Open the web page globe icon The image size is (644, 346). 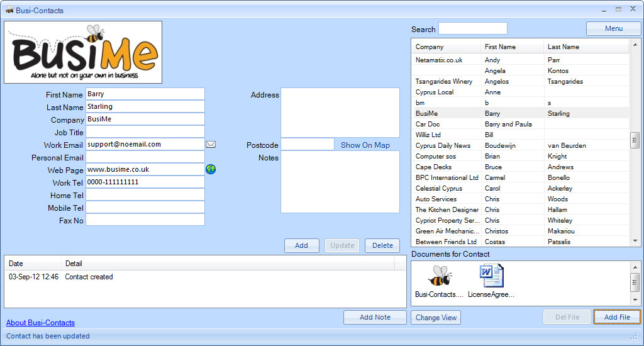[211, 169]
